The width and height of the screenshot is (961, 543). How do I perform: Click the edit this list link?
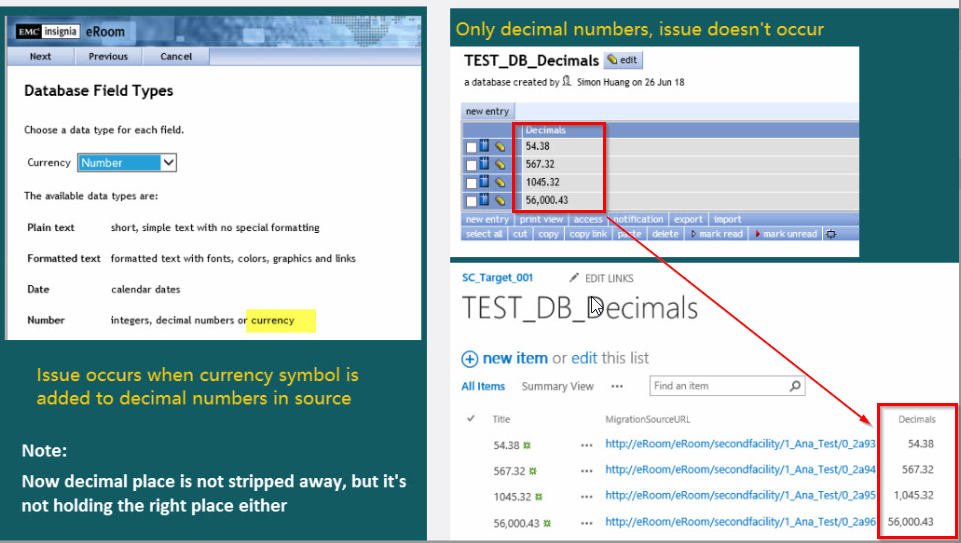click(x=610, y=358)
